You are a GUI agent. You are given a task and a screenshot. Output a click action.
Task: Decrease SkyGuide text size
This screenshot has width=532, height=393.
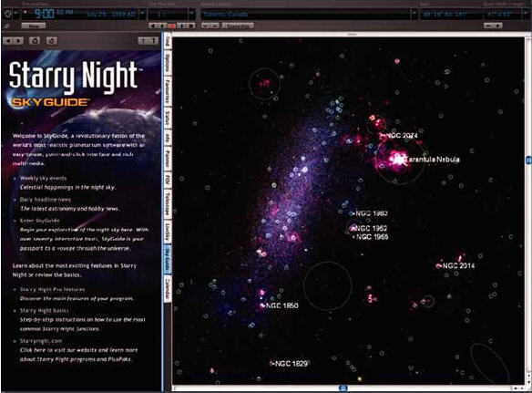(x=143, y=41)
